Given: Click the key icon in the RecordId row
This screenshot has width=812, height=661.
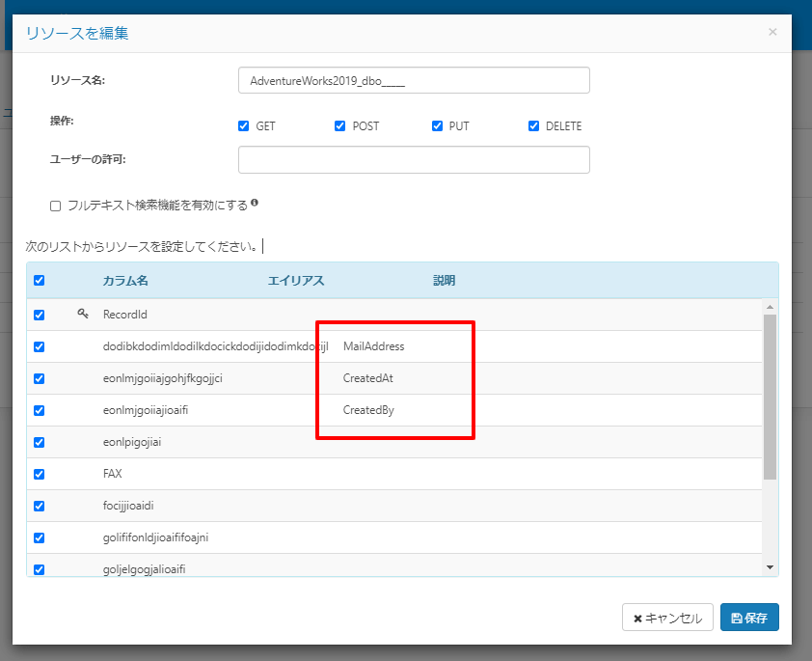Looking at the screenshot, I should [x=83, y=314].
